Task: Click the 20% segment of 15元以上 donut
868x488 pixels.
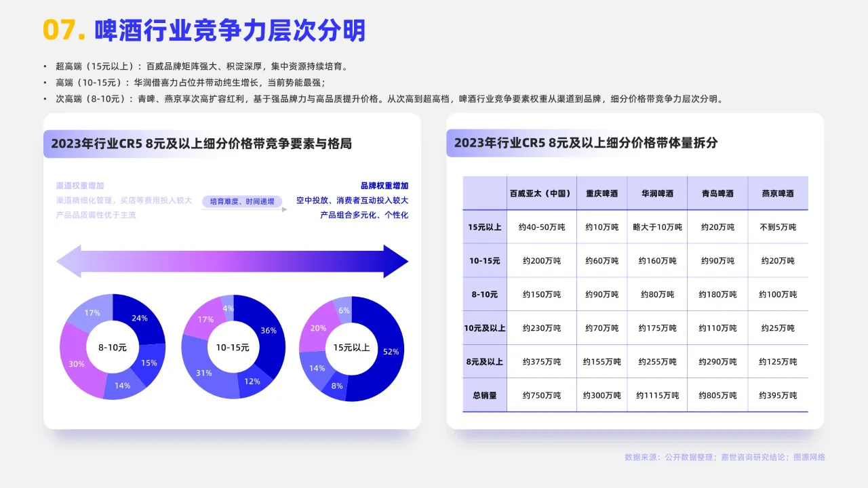Action: (x=318, y=328)
